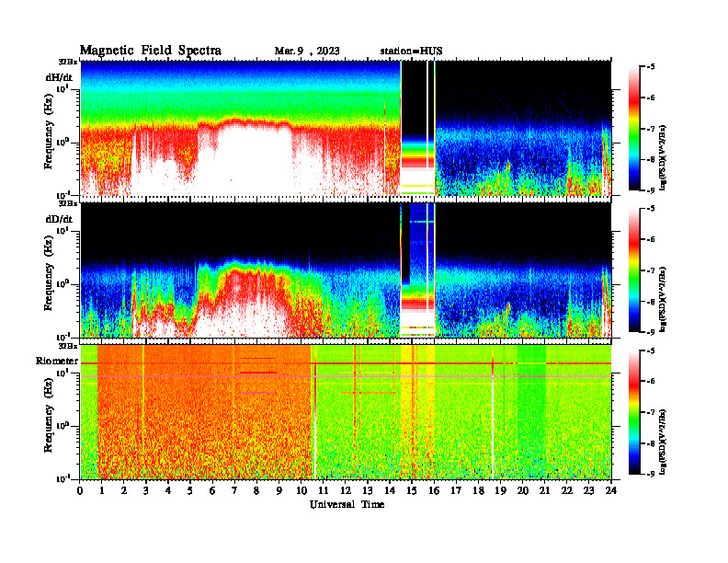Click "-9" on the dH/dt color bar

click(651, 190)
